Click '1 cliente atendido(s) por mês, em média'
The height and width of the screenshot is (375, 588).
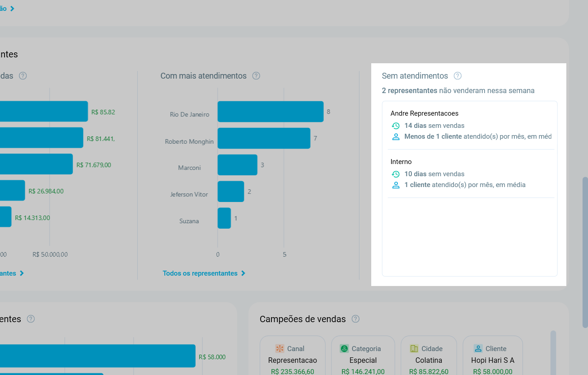[465, 185]
